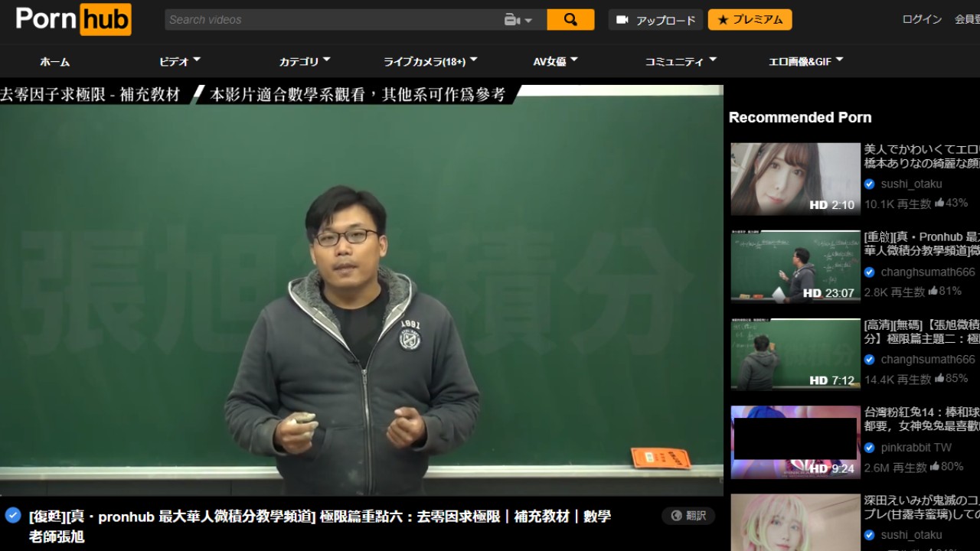Click the orange magnifier search button
Viewport: 980px width, 551px height.
coord(570,20)
